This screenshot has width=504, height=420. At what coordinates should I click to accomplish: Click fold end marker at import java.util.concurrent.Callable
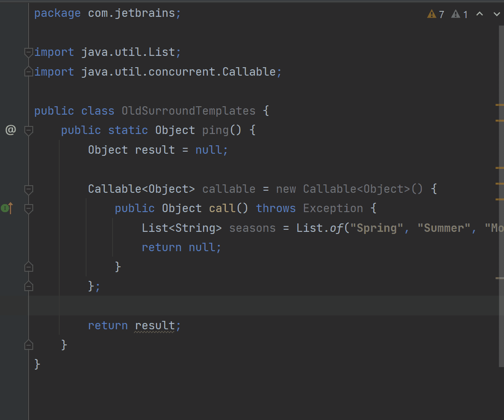tap(29, 72)
